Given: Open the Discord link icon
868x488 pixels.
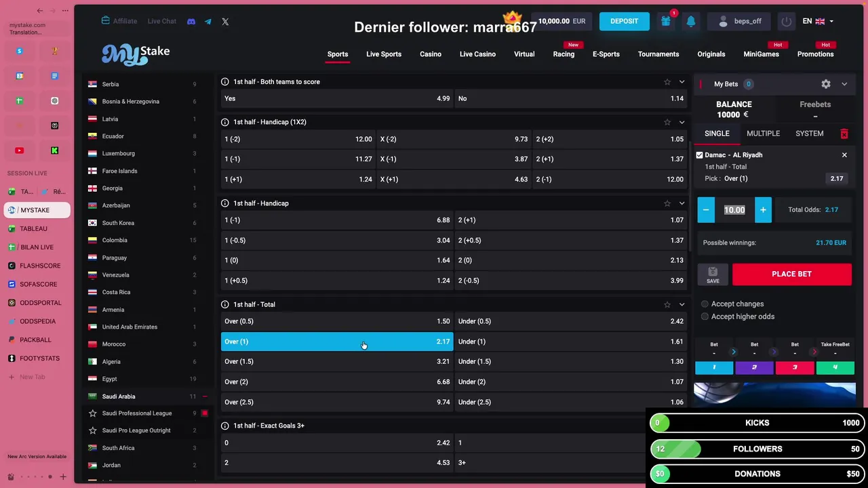Looking at the screenshot, I should click(x=191, y=21).
